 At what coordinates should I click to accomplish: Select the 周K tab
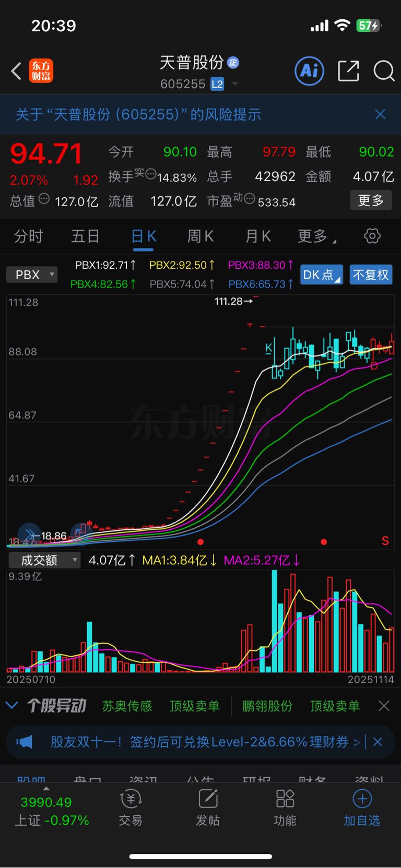200,236
